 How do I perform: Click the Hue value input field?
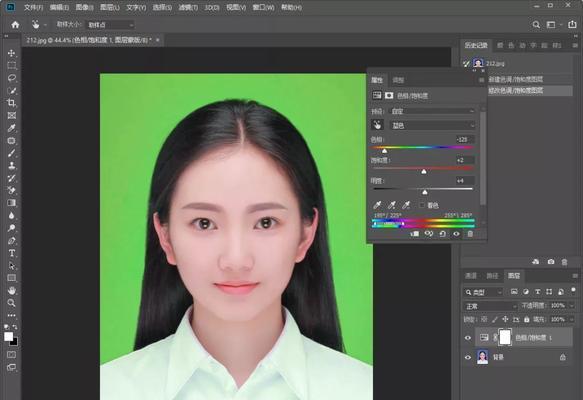tap(465, 139)
